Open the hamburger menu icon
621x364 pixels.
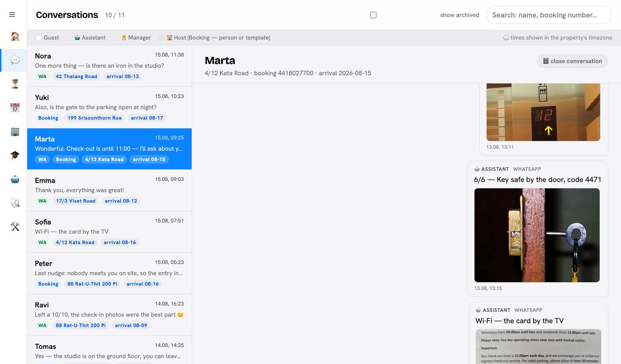tap(12, 15)
